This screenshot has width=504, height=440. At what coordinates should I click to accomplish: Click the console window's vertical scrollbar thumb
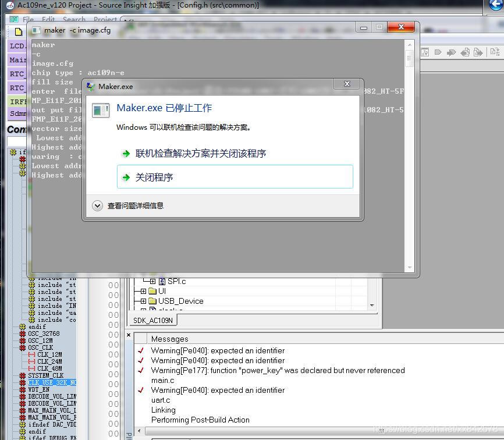click(x=409, y=58)
